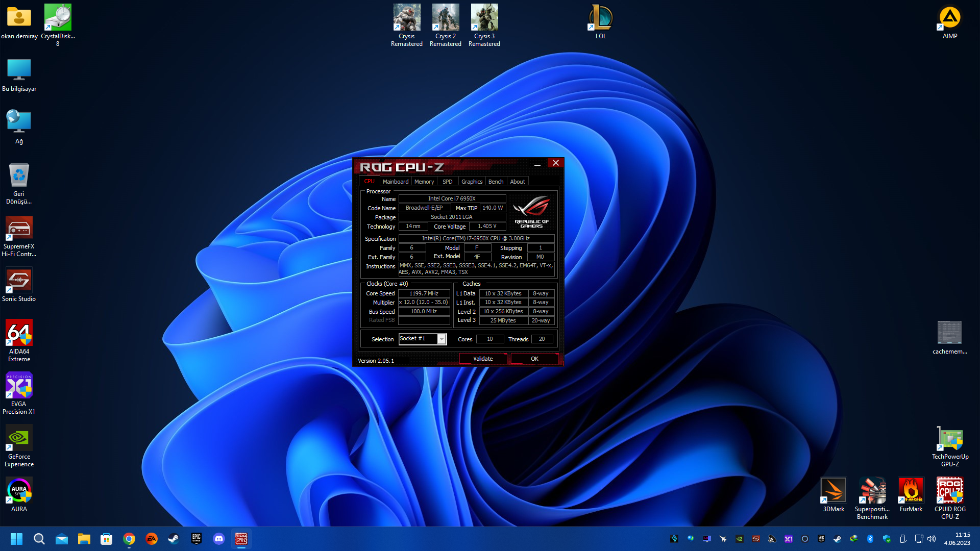Click the Steam icon in the taskbar
Viewport: 980px width, 551px height.
click(x=174, y=539)
